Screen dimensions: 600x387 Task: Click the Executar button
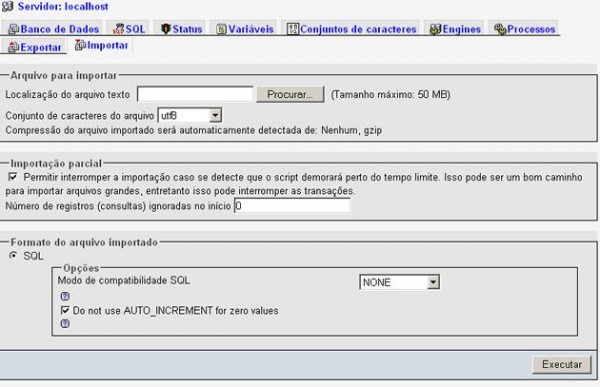(x=562, y=364)
